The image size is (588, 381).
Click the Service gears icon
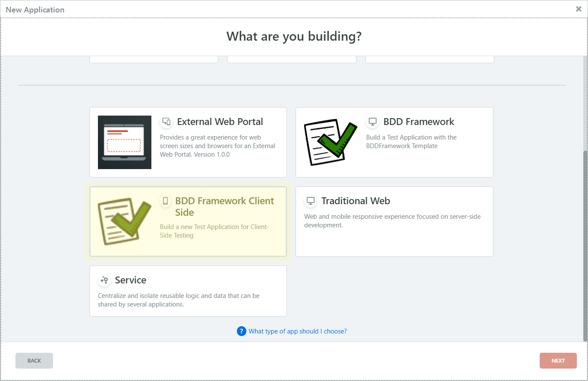tap(104, 280)
